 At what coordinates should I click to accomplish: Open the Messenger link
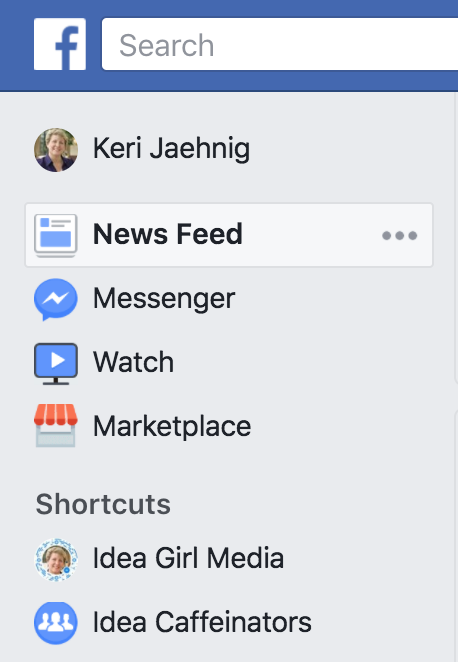[164, 299]
